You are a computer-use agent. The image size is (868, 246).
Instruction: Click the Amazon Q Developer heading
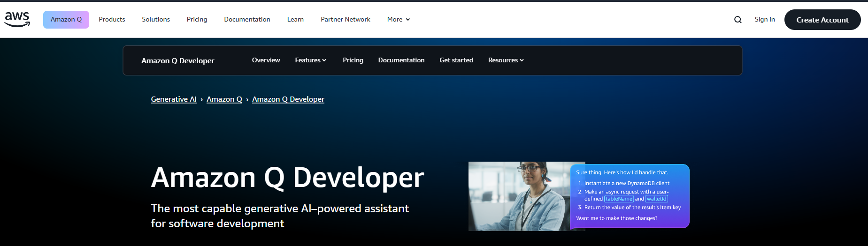[x=287, y=178]
